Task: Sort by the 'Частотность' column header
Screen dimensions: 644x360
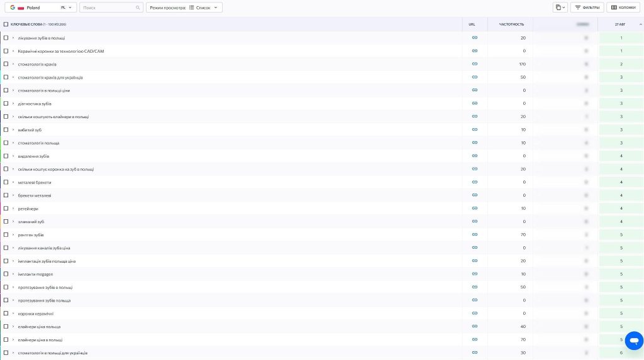Action: pyautogui.click(x=511, y=25)
